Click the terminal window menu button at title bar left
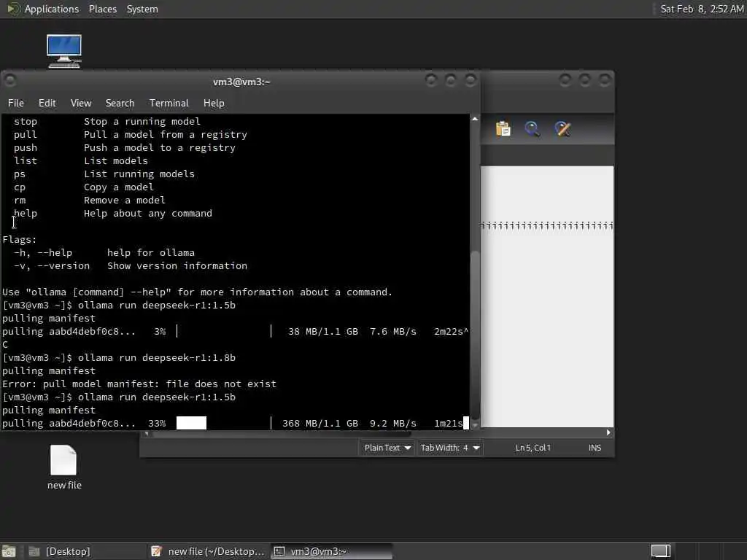This screenshot has width=747, height=560. pos(10,81)
